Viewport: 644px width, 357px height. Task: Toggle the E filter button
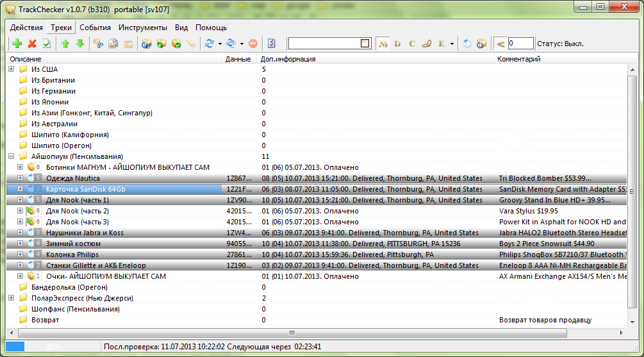(442, 44)
